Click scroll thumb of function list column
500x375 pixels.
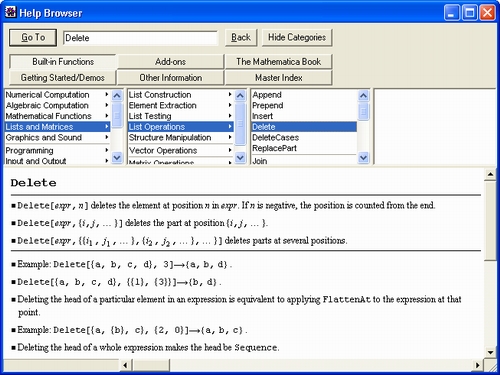point(363,112)
